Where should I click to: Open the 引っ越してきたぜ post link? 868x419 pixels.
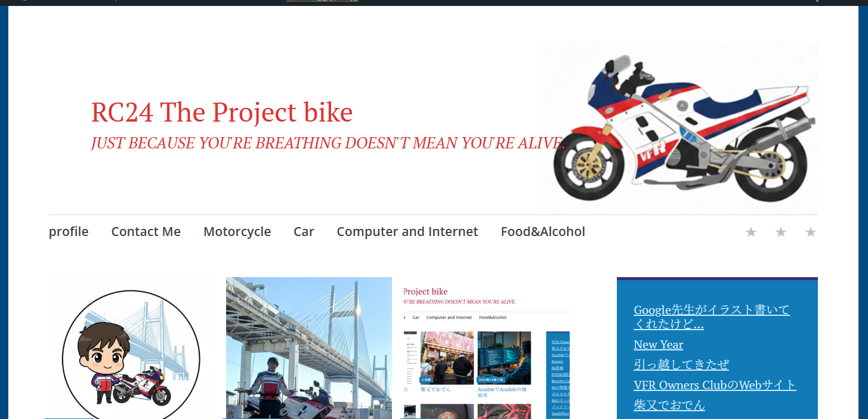681,364
